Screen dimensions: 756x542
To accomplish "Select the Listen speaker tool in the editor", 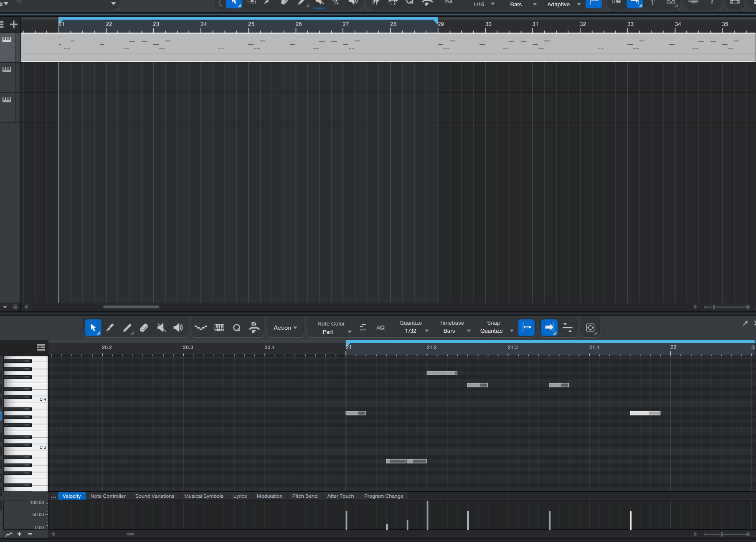I will (178, 328).
